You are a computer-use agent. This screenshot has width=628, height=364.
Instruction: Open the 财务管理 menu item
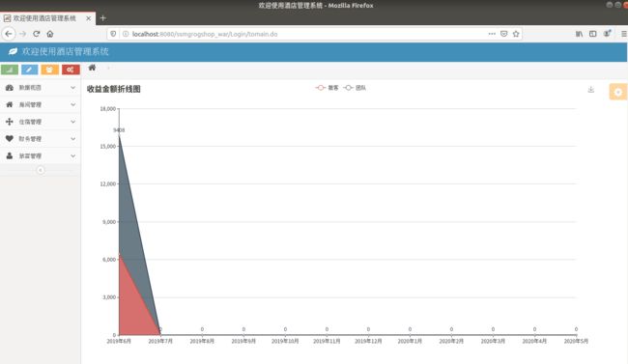40,139
